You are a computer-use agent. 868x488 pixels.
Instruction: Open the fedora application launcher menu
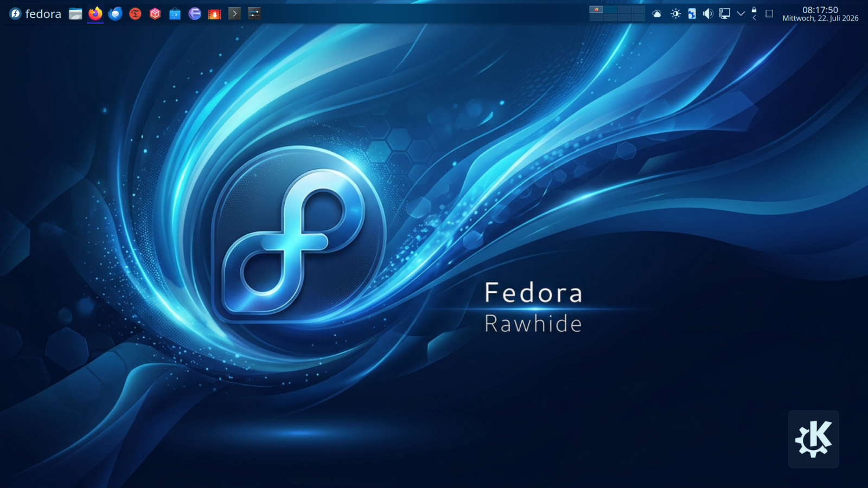(x=35, y=14)
